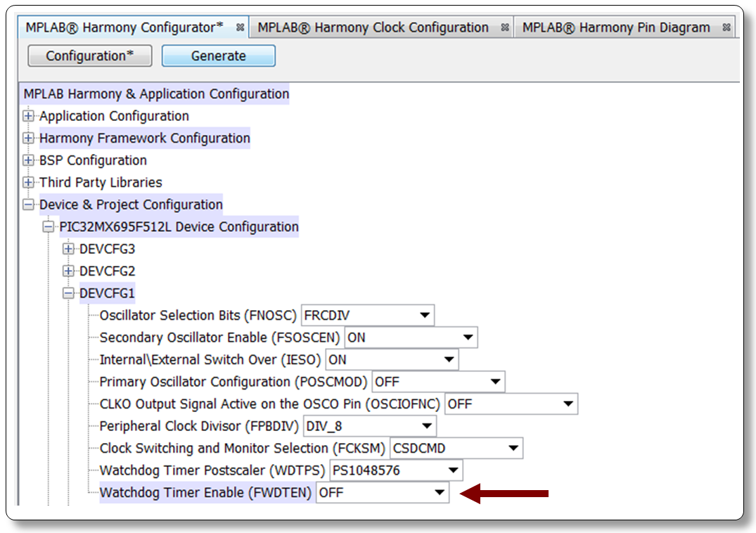The image size is (756, 533).
Task: Select the MPLAB Harmony & Application Configuration root
Action: click(x=156, y=94)
